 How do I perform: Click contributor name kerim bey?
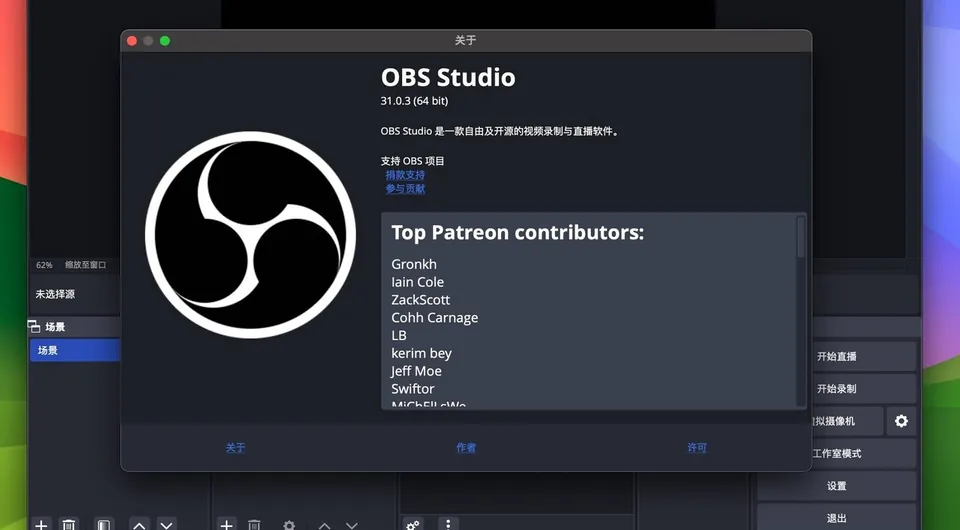coord(421,353)
